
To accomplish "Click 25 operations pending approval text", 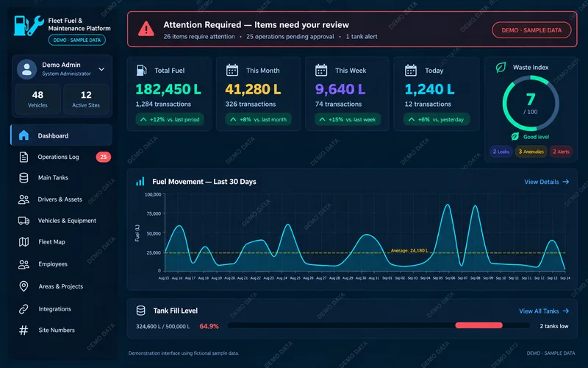I will (290, 36).
